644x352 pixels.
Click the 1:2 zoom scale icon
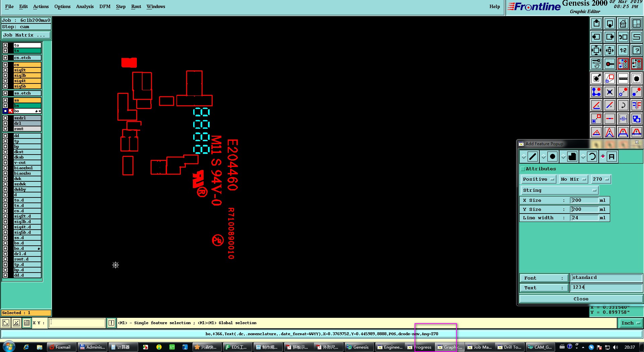click(x=623, y=50)
